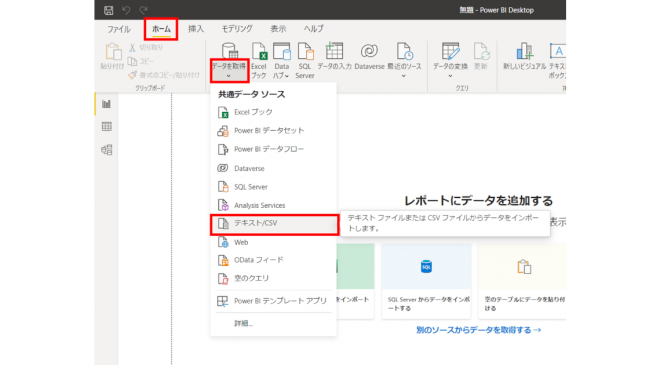660x365 pixels.
Task: Click the 最近のソース icon
Action: [404, 52]
